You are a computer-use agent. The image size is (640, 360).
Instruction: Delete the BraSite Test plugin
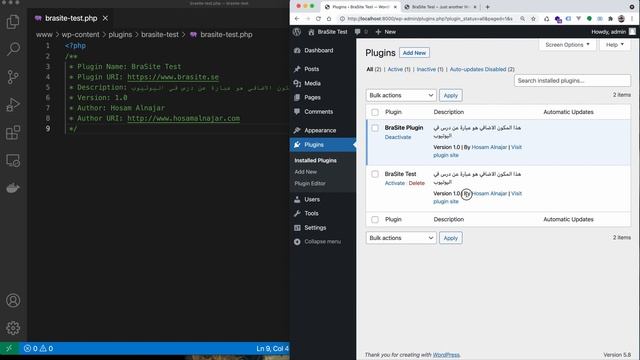(x=417, y=183)
